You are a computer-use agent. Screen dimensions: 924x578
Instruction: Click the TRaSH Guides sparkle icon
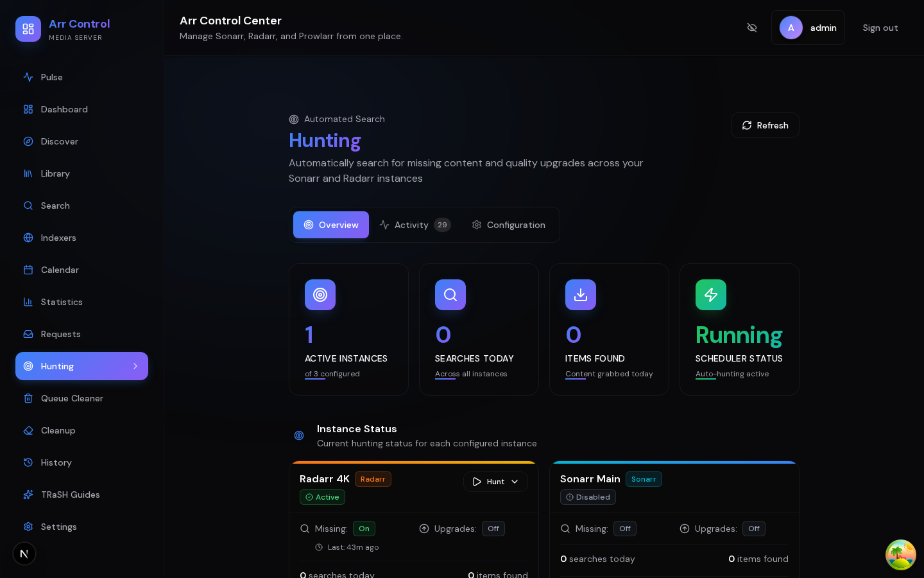point(28,495)
